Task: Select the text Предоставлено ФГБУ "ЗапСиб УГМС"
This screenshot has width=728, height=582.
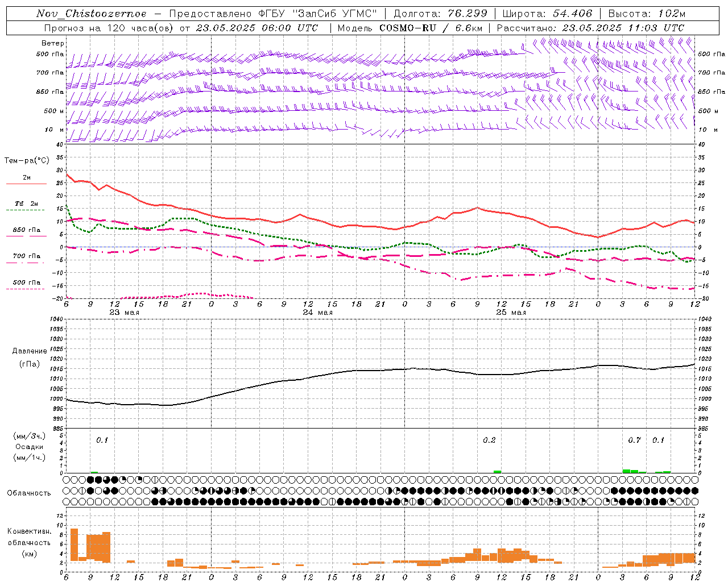Action: [274, 14]
